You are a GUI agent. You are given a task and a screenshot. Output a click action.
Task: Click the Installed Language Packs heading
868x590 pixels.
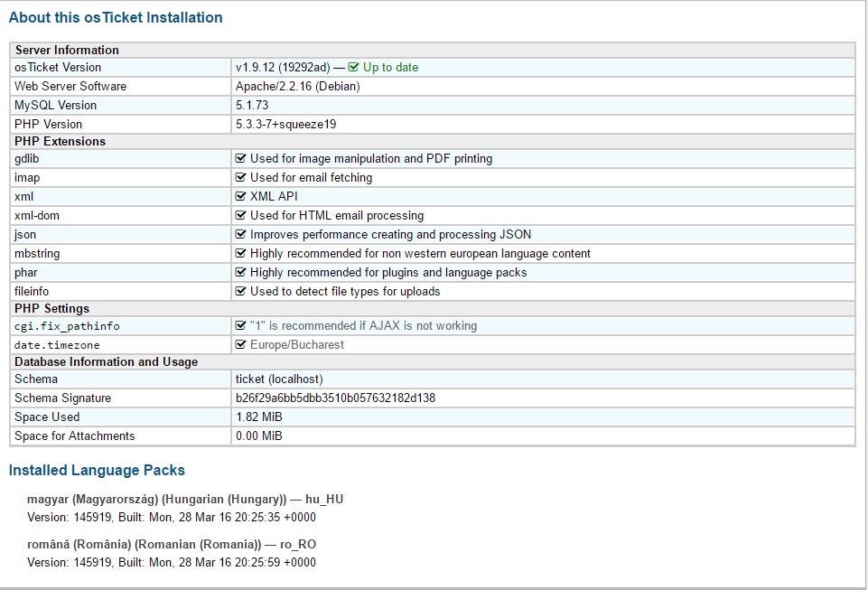click(x=97, y=470)
